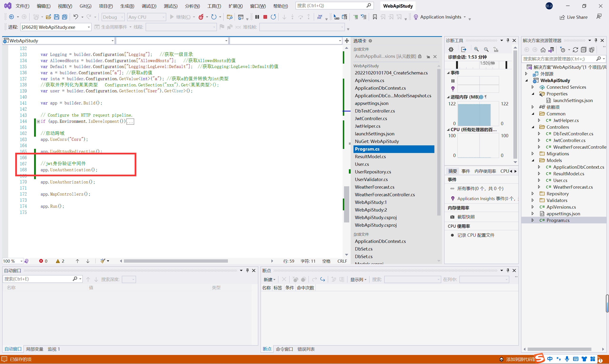Open the 调试(D) menu

(149, 6)
